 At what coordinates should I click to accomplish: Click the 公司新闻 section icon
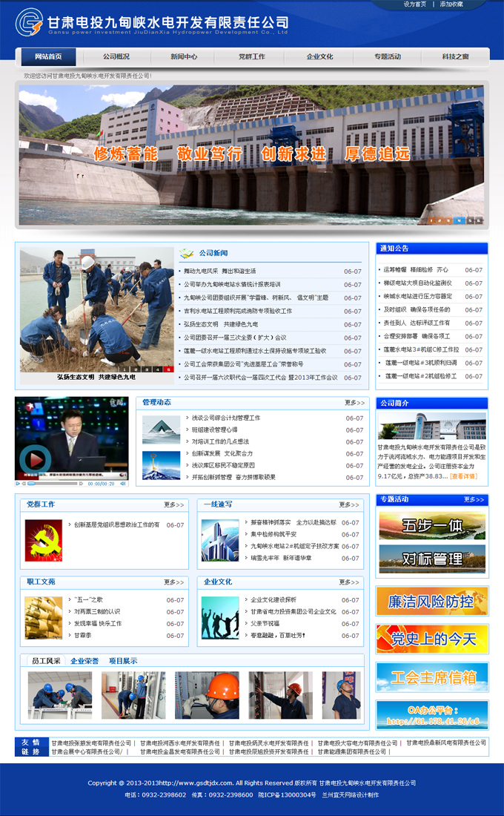186,254
